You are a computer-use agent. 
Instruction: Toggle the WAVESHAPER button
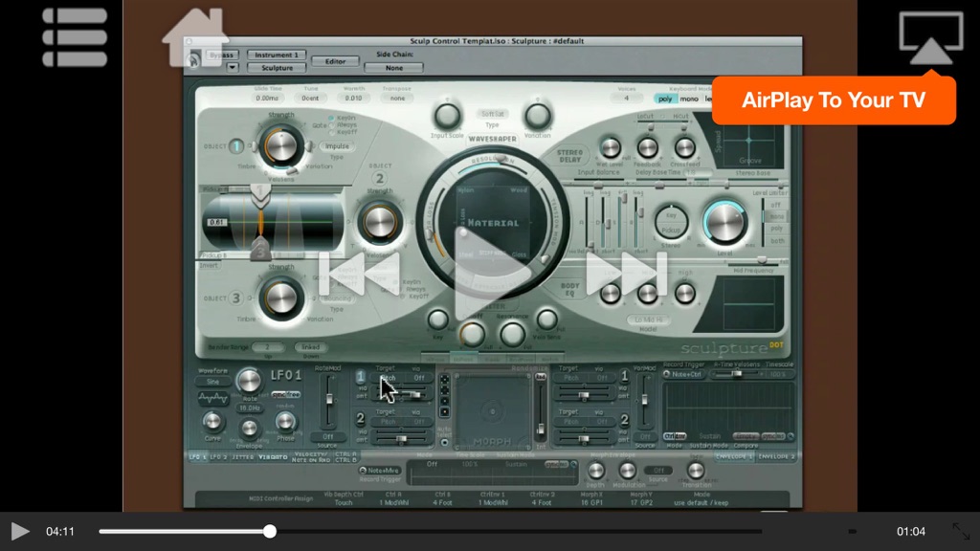493,139
